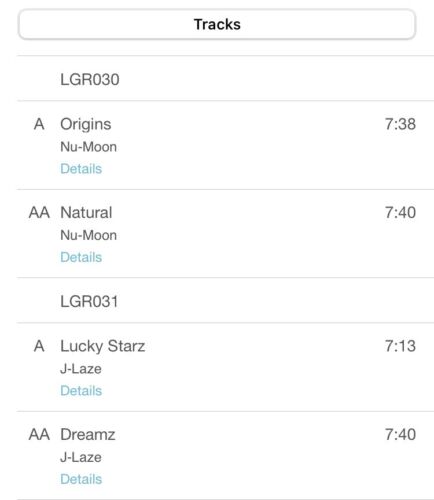Click the LGR031 release heading
434x500 pixels.
89,301
